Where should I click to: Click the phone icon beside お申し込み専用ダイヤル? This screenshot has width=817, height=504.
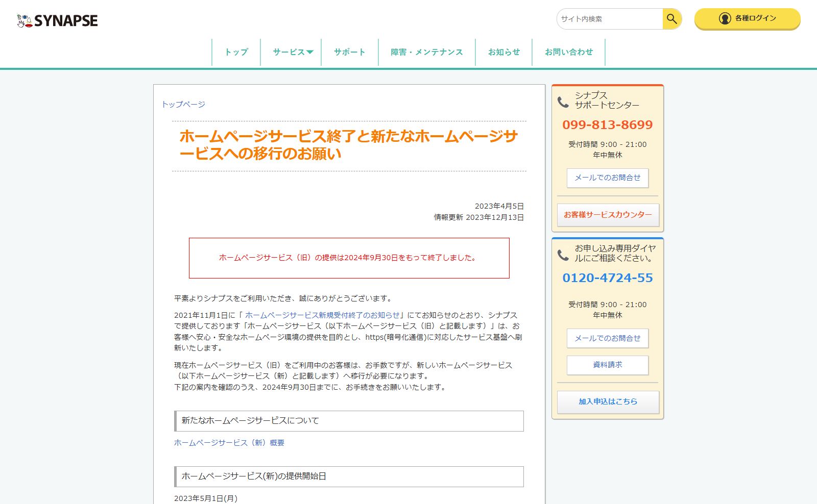coord(563,255)
